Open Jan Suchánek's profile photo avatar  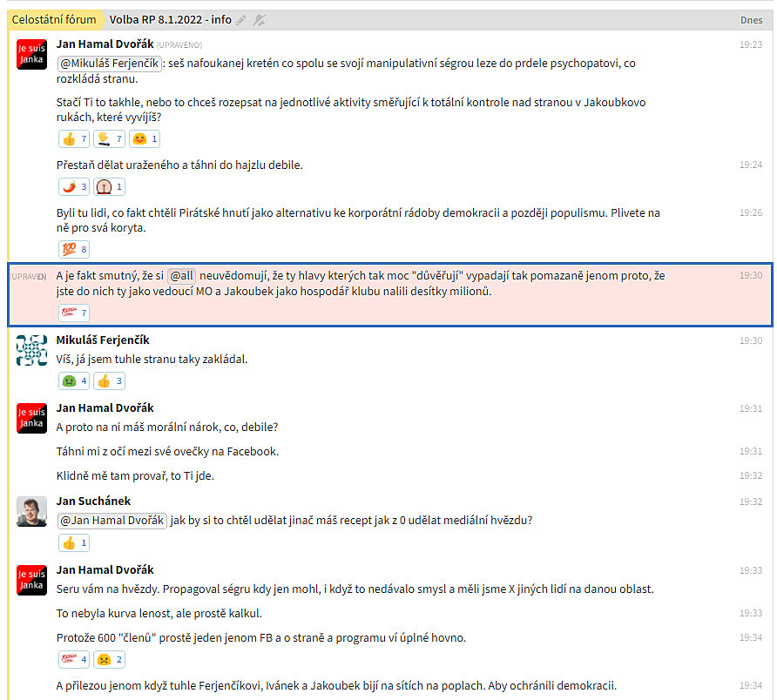coord(31,511)
